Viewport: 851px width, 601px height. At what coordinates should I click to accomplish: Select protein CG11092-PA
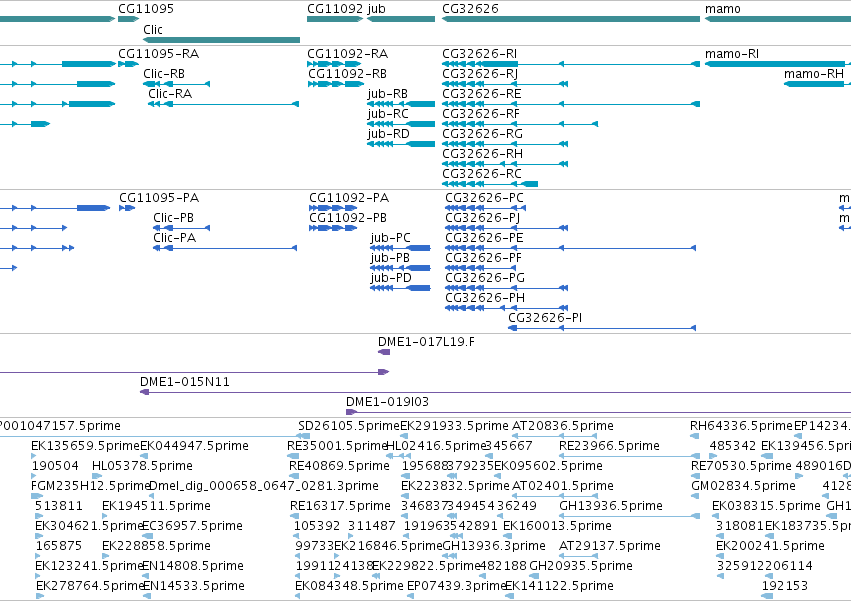click(x=349, y=198)
